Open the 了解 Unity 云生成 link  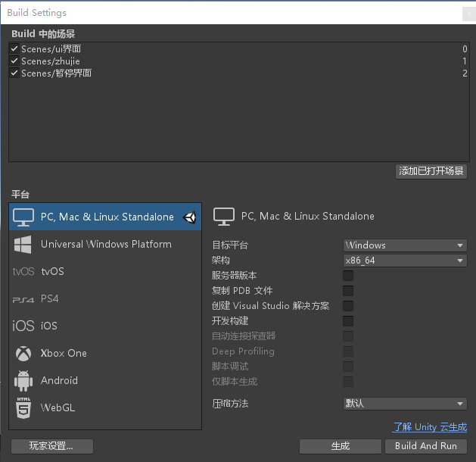click(430, 427)
